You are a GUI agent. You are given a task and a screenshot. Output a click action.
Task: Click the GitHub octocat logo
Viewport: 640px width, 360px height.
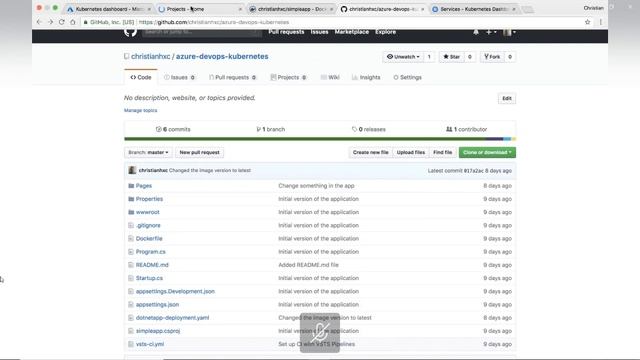[x=131, y=32]
